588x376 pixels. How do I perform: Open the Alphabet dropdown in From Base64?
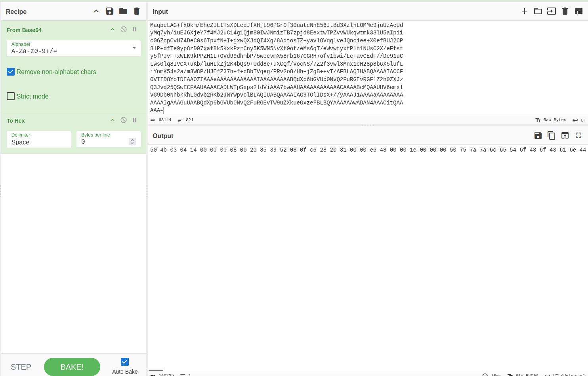[134, 48]
